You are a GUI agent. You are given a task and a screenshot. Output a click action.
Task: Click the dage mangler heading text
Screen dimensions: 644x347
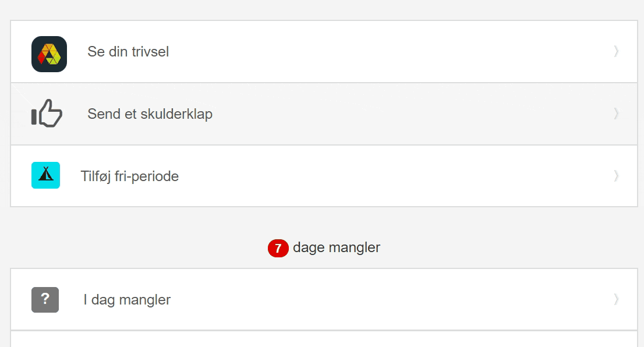tap(337, 247)
